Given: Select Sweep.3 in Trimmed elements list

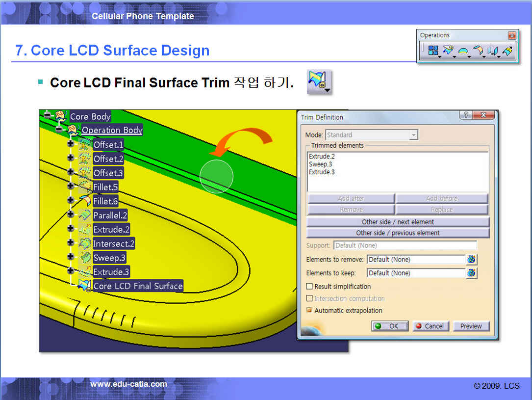Looking at the screenshot, I should coord(320,164).
